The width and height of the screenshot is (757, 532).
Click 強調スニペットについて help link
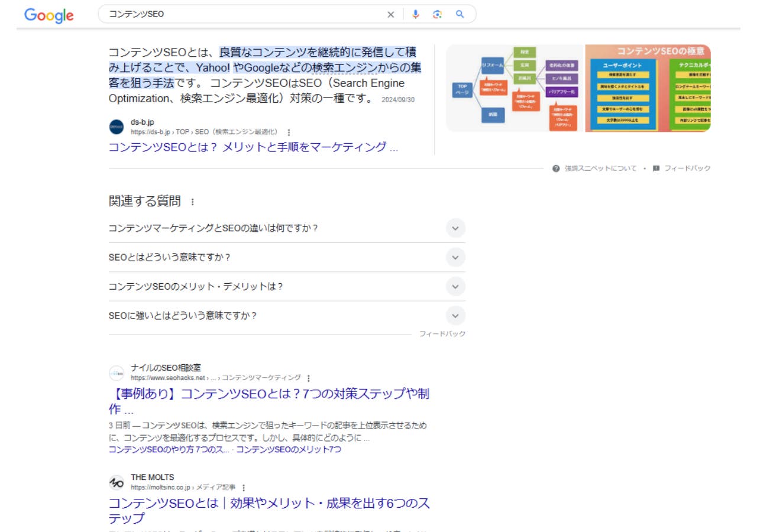click(600, 168)
